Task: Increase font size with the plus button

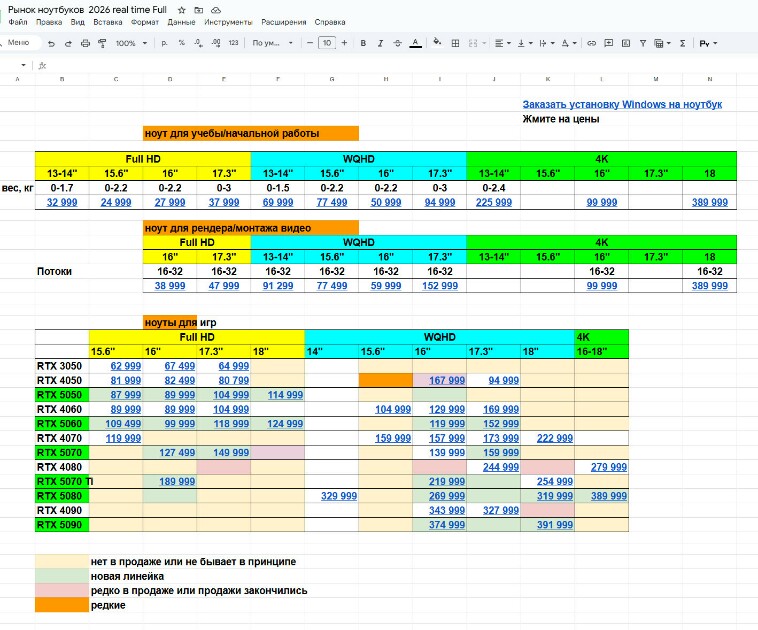Action: click(x=344, y=43)
